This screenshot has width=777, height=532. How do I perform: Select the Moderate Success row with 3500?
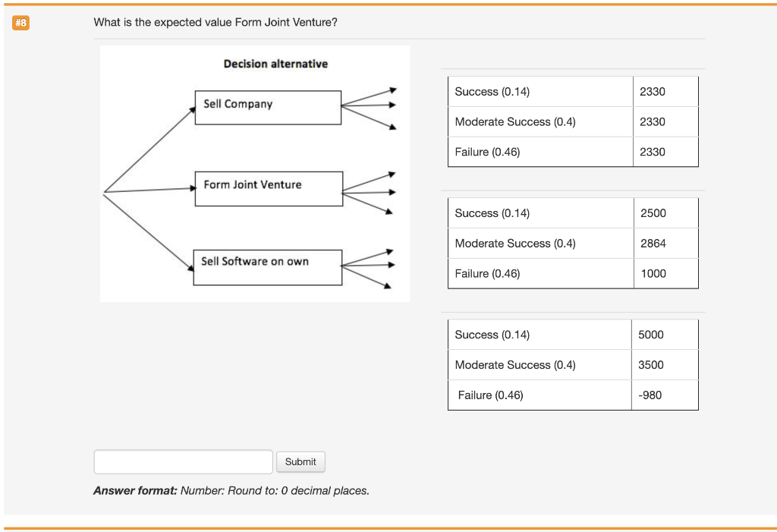(x=539, y=364)
